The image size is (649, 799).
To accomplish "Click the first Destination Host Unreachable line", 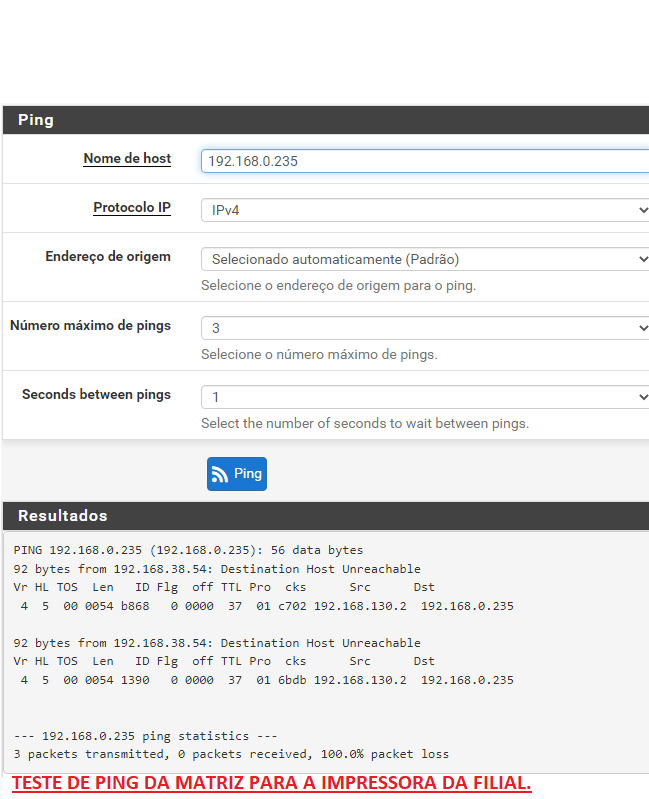I will 217,569.
